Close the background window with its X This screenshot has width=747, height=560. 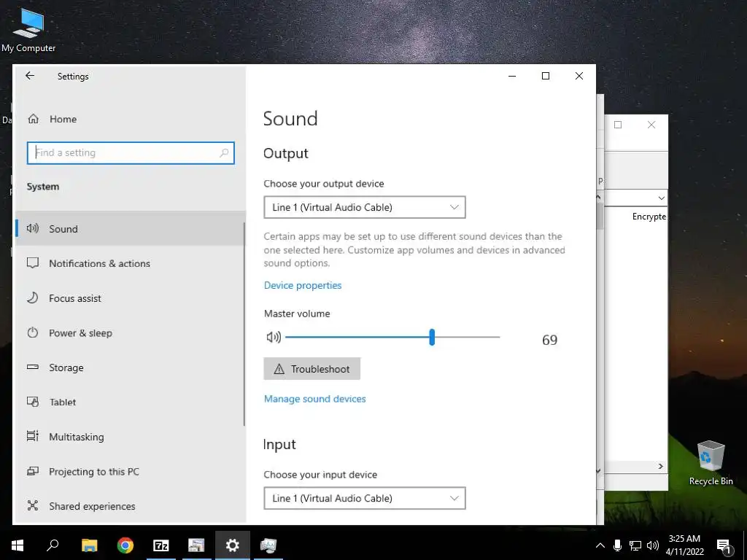coord(651,125)
